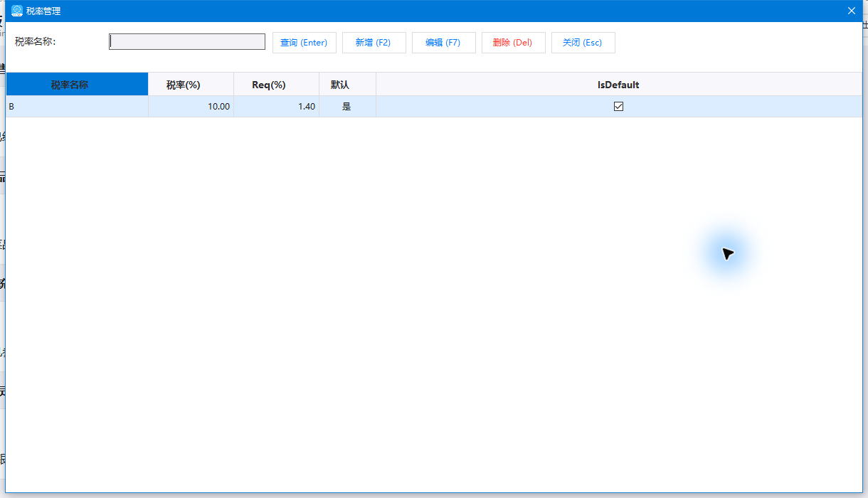Click the 税率管理 title text
Viewport: 868px width, 498px height.
43,11
